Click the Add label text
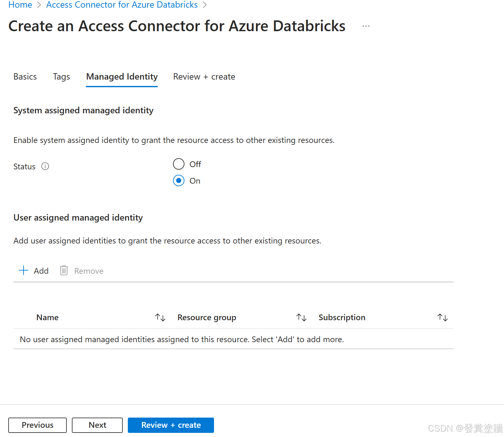 point(41,271)
